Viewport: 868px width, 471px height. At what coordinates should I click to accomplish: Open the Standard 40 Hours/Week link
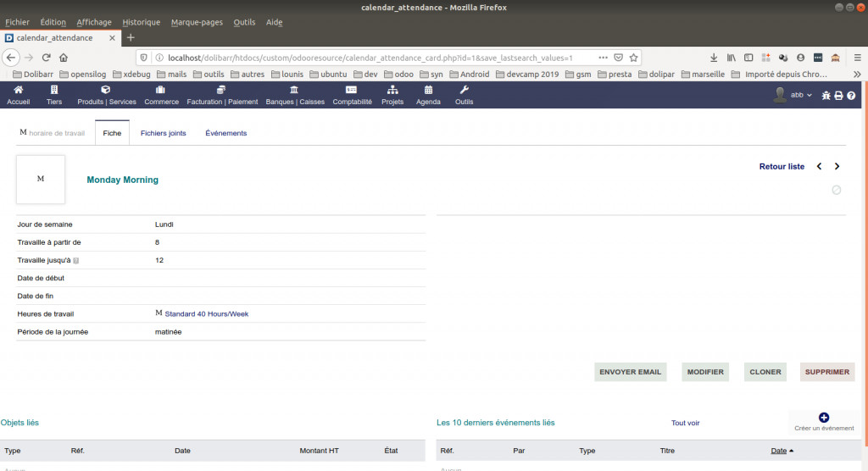point(206,314)
